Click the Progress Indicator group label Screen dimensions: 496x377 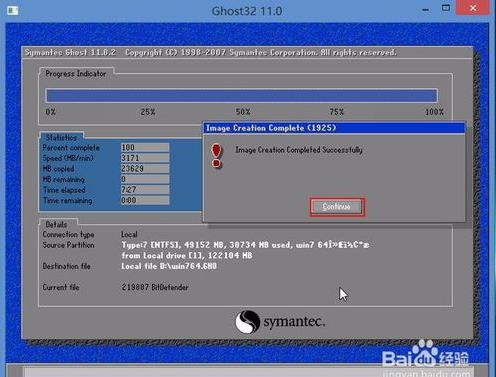point(76,74)
